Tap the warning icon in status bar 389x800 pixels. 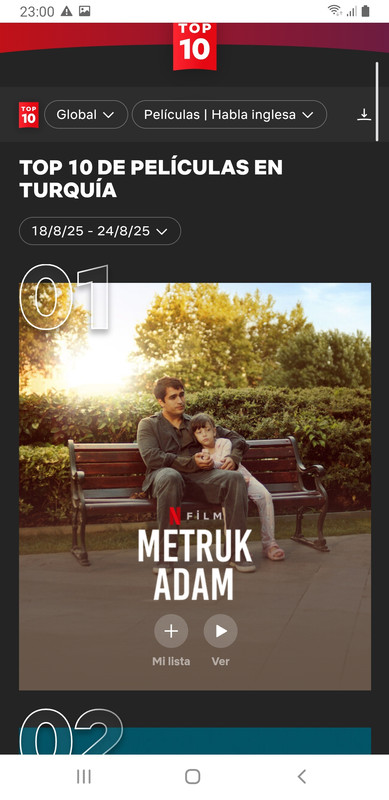(x=66, y=11)
